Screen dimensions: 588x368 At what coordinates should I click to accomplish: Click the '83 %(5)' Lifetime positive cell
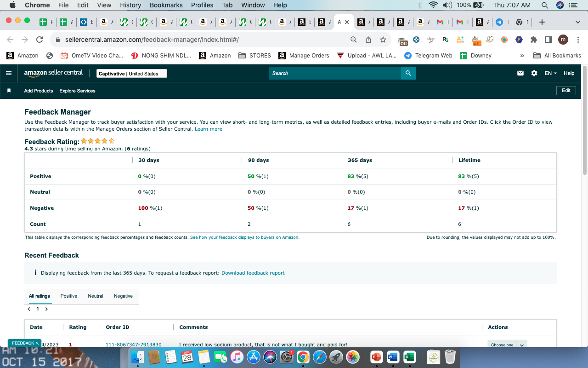(x=469, y=176)
